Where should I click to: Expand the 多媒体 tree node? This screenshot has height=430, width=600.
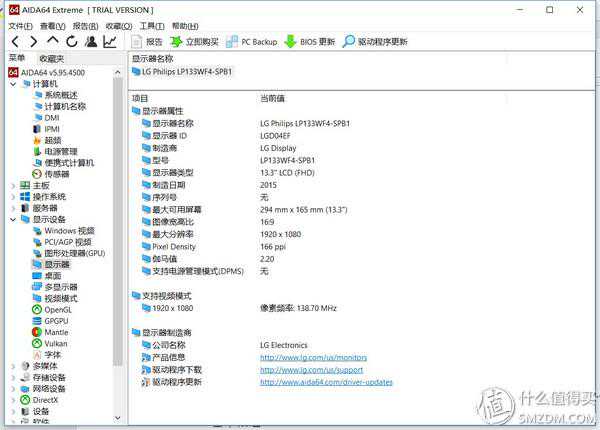tap(12, 366)
